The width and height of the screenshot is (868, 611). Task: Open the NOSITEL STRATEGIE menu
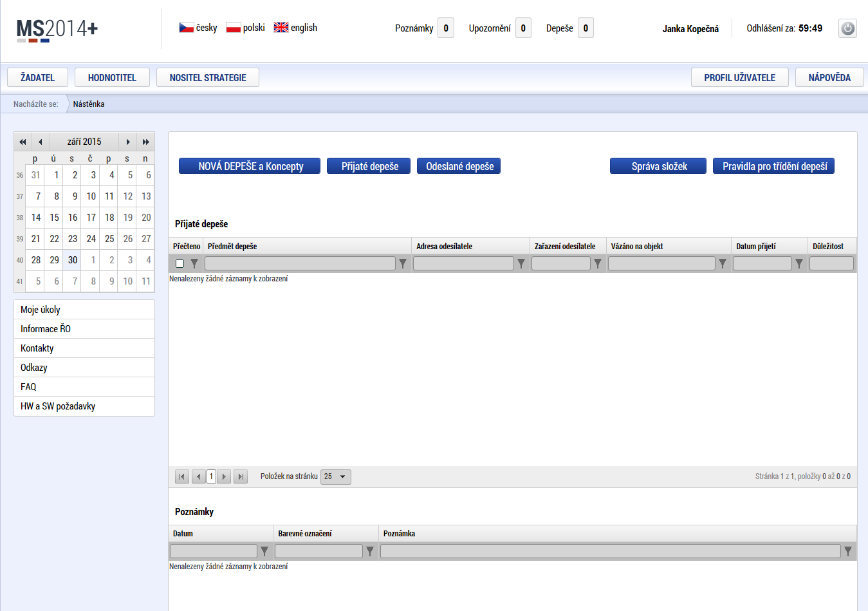click(208, 77)
